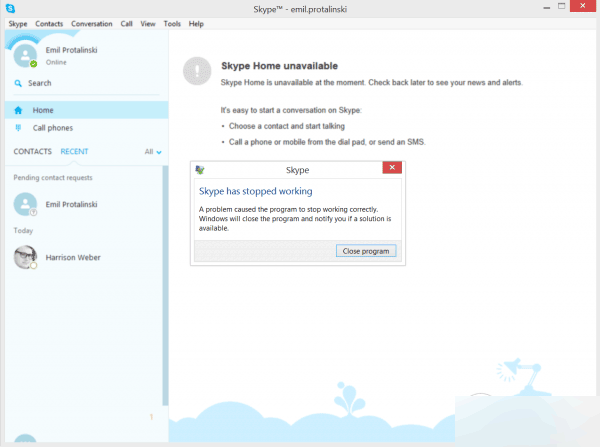The height and width of the screenshot is (447, 600).
Task: Open the View menu
Action: click(x=148, y=24)
